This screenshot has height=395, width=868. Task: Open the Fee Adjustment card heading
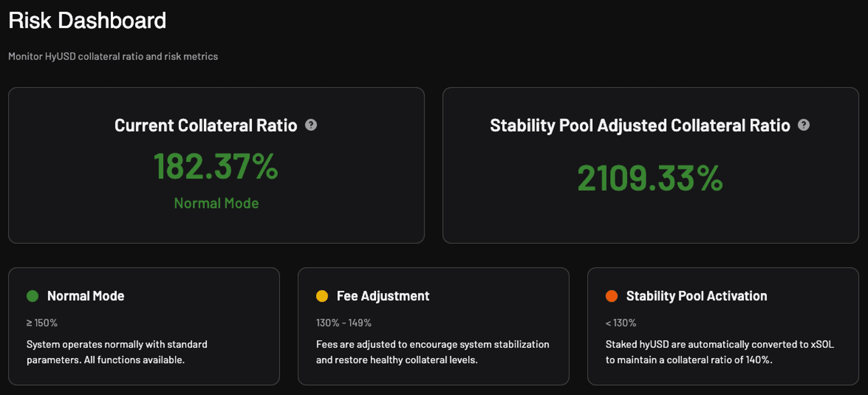pos(383,296)
